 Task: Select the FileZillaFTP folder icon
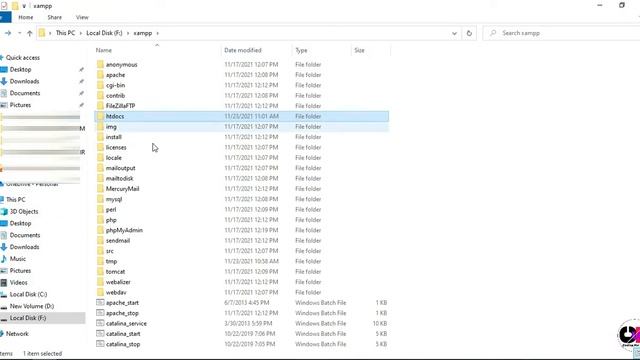[100, 106]
